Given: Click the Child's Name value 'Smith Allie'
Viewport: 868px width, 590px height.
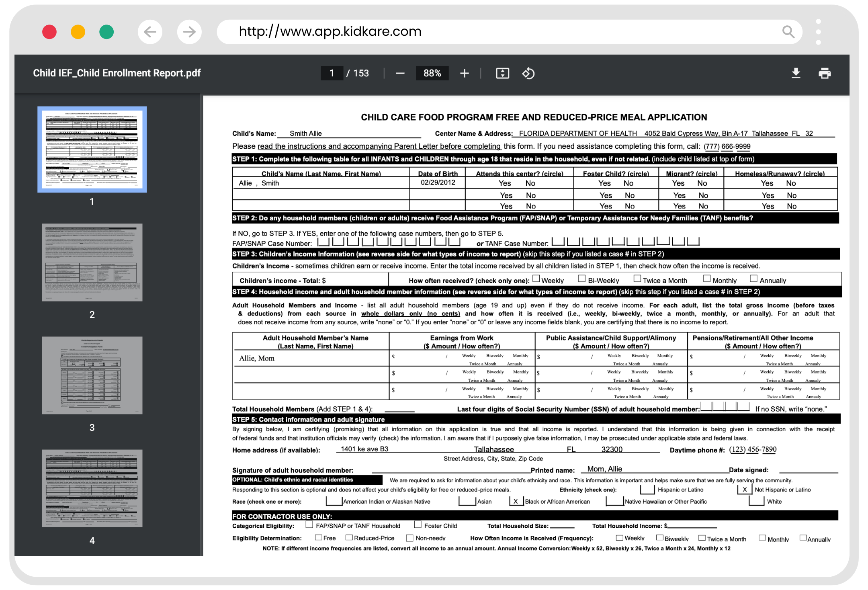Looking at the screenshot, I should (306, 133).
